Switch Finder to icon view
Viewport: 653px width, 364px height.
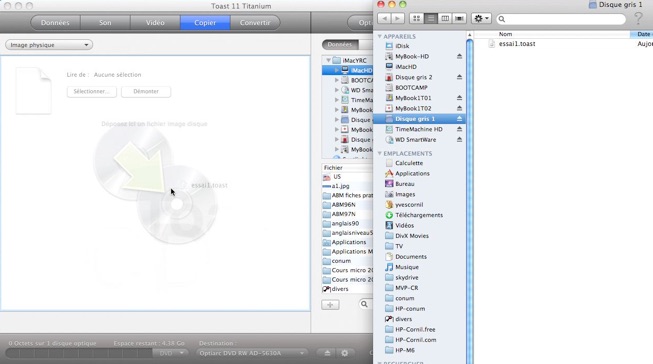pyautogui.click(x=416, y=19)
